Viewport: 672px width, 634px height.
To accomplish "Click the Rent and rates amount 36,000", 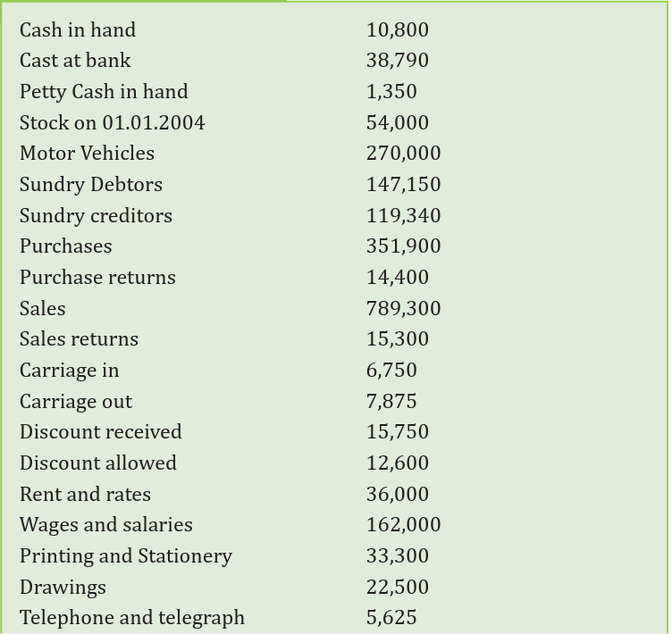I will click(398, 494).
